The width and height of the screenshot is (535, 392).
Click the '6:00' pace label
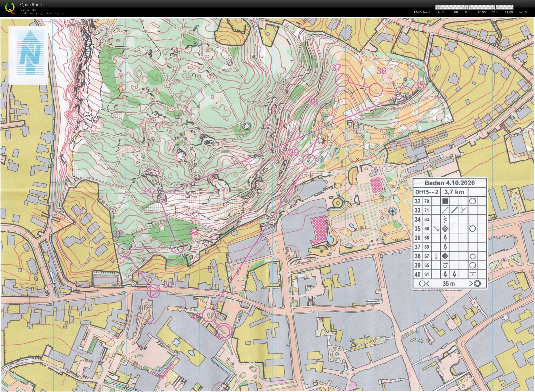[x=454, y=12]
